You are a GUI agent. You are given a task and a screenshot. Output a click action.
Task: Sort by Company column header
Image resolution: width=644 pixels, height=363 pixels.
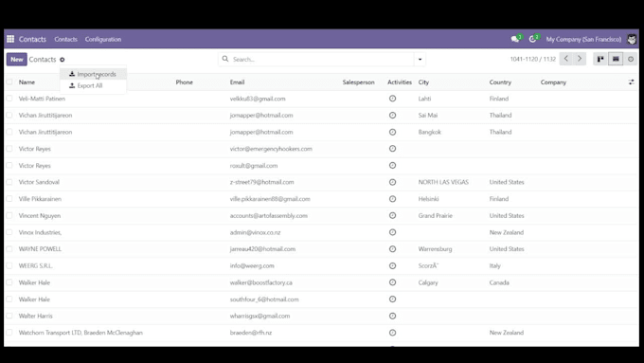pyautogui.click(x=553, y=82)
